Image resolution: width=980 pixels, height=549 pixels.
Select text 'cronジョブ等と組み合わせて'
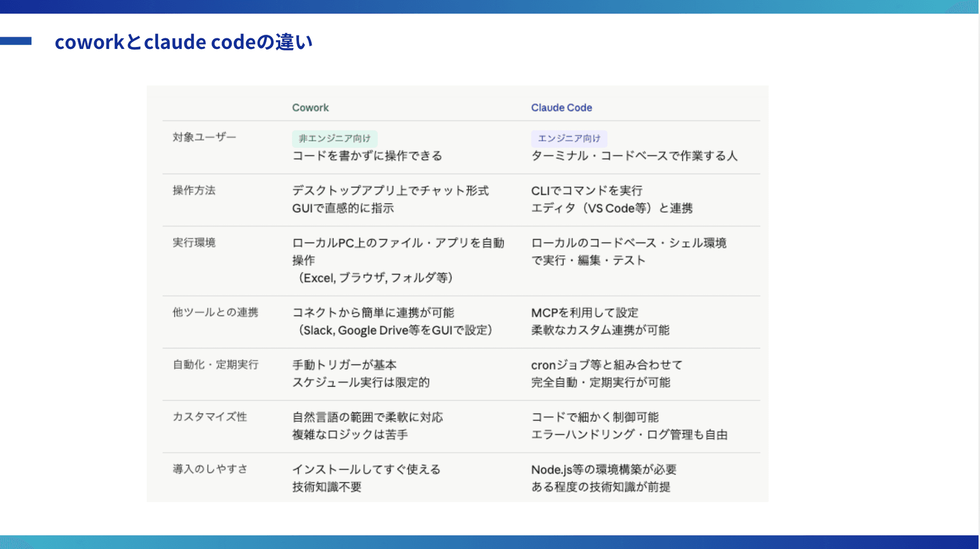tap(607, 365)
